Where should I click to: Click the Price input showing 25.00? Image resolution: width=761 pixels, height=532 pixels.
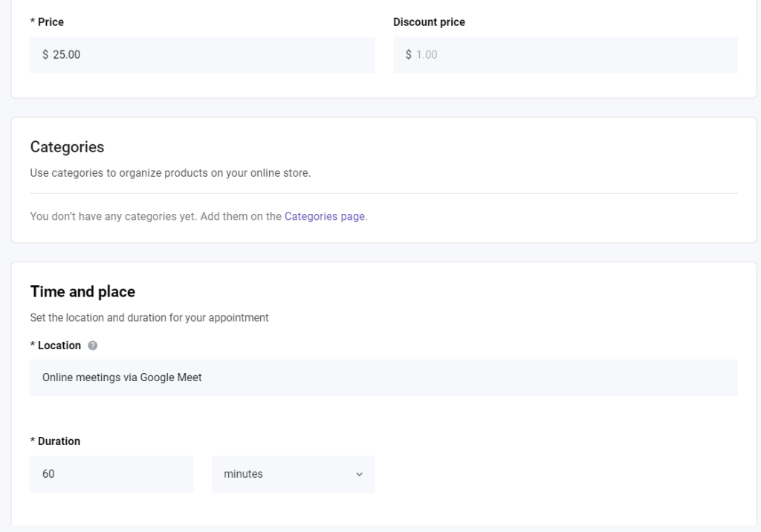pyautogui.click(x=202, y=54)
